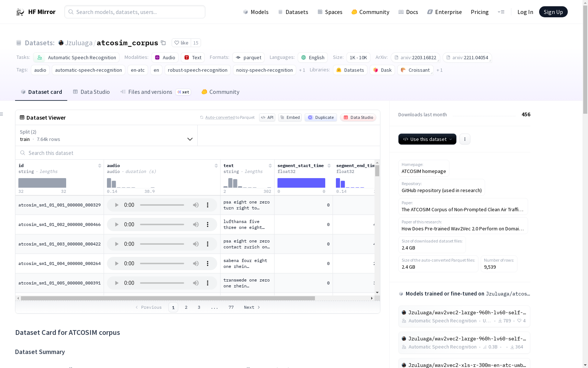Click the Log In link

(x=525, y=12)
